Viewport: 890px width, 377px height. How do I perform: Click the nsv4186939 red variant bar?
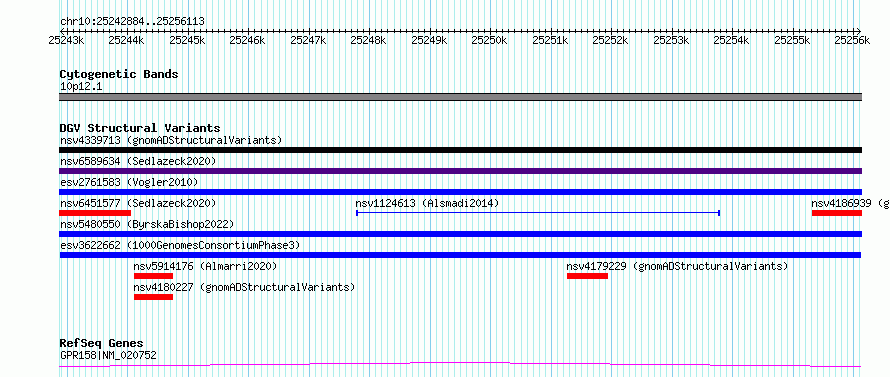coord(837,213)
